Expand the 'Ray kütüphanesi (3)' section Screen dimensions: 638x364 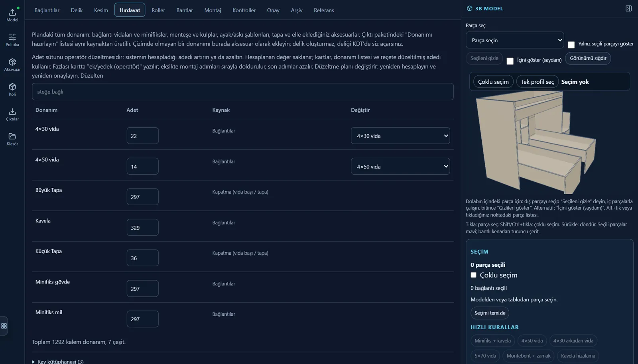58,361
